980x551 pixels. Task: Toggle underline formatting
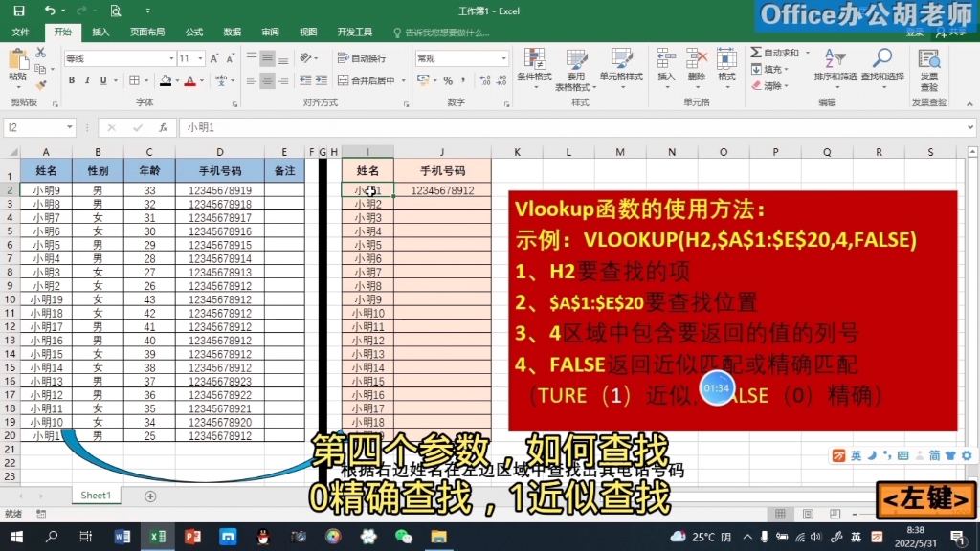pyautogui.click(x=101, y=79)
